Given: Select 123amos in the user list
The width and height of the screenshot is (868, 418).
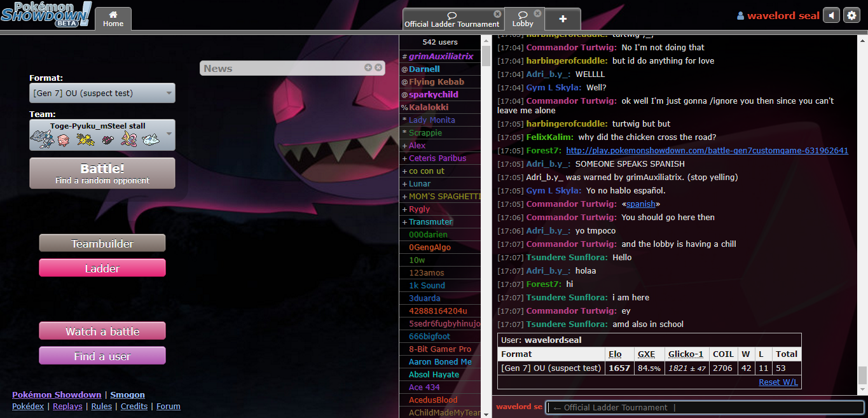Looking at the screenshot, I should 440,273.
